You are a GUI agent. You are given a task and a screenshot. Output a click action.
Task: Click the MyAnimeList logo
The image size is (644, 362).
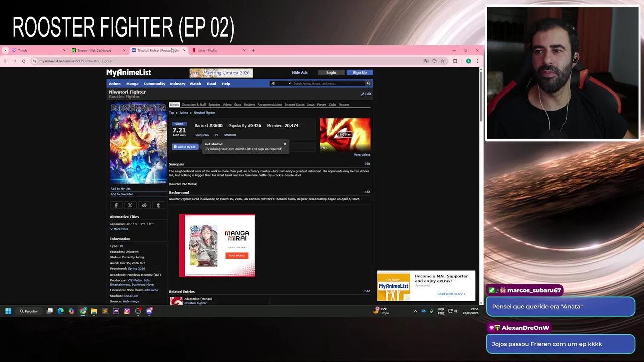(129, 73)
